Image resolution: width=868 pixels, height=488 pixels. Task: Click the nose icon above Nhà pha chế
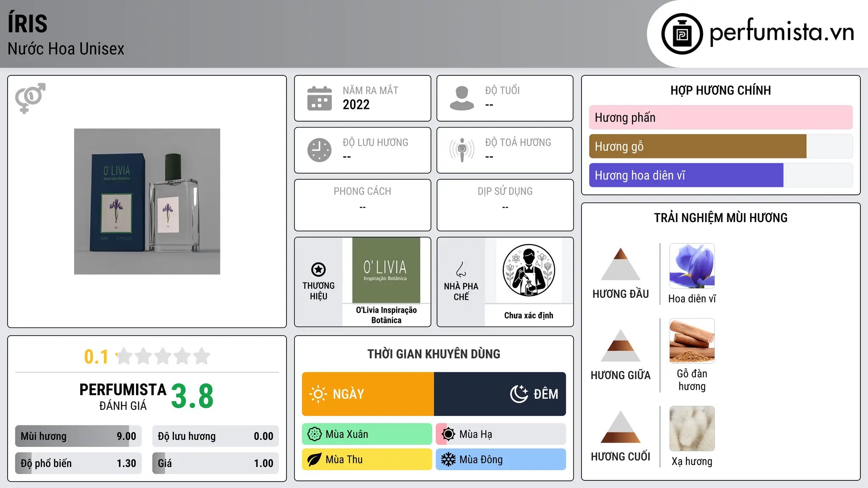click(x=461, y=269)
